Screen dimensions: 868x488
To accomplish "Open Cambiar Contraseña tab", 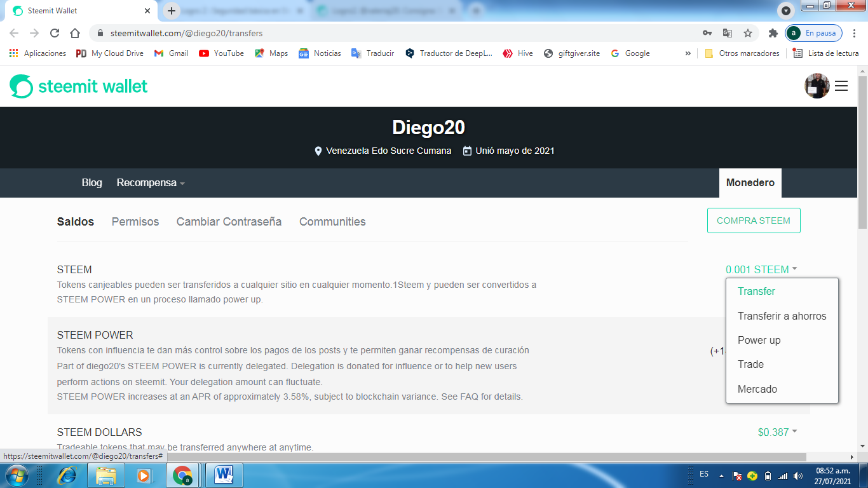I will tap(229, 222).
